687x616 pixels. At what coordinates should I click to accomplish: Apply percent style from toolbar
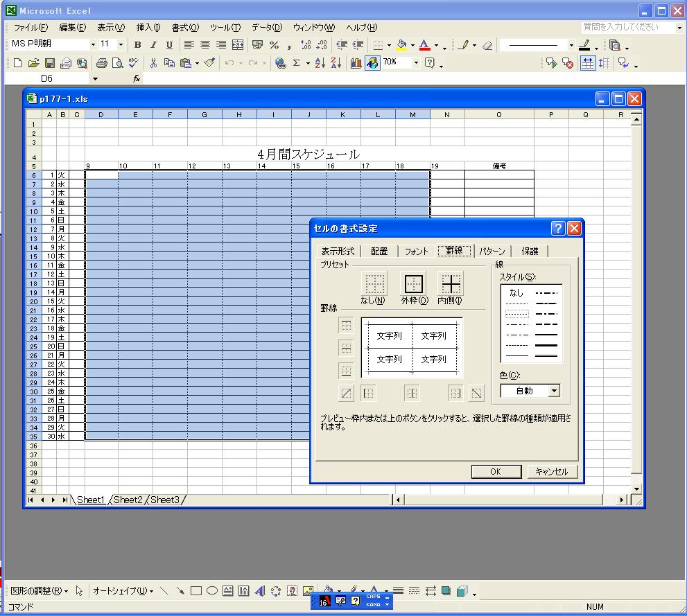tap(275, 44)
